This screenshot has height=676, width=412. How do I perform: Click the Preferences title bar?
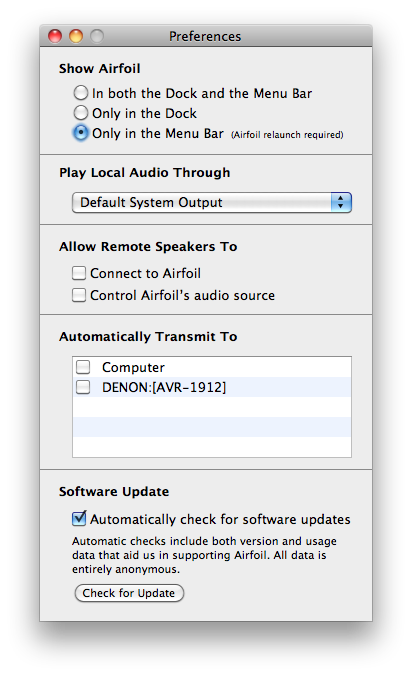[206, 36]
